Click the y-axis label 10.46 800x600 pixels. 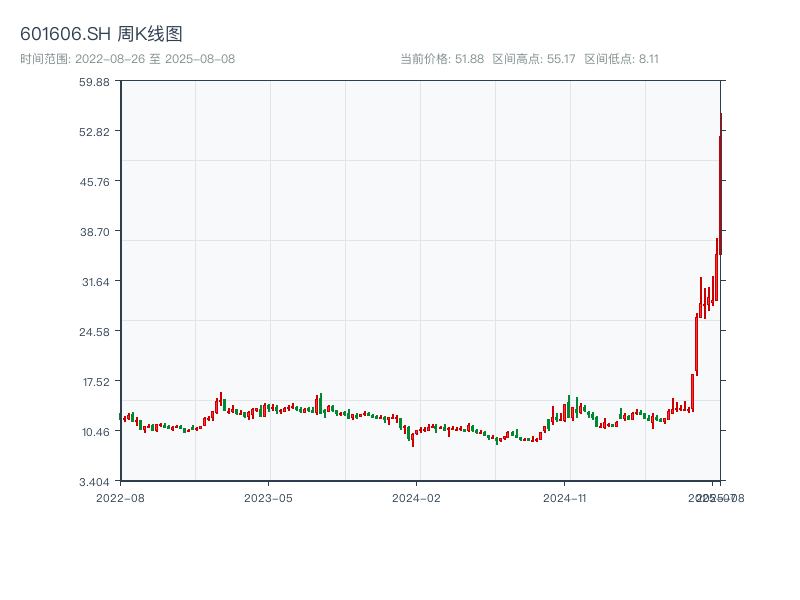click(x=95, y=432)
